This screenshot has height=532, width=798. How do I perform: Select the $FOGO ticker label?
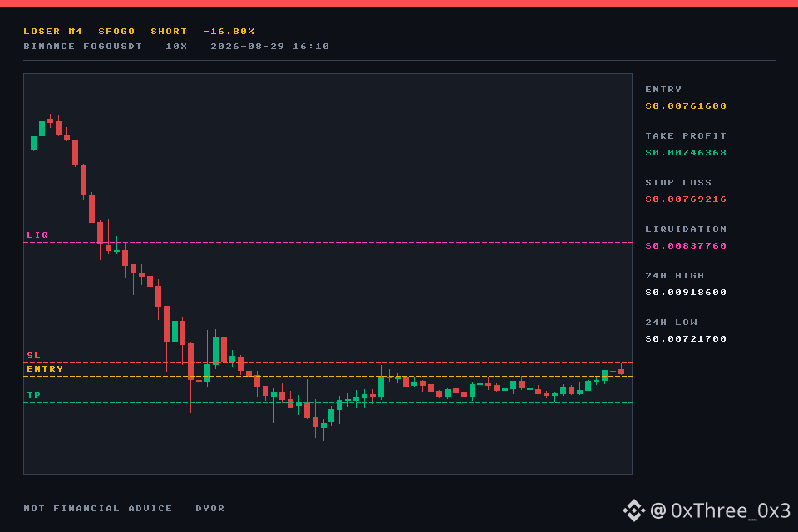[116, 31]
